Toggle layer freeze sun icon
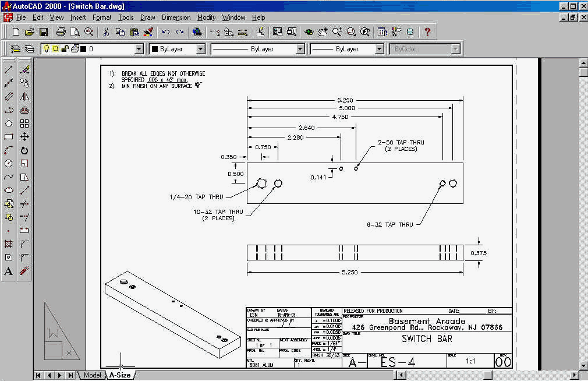588x381 pixels. click(55, 49)
